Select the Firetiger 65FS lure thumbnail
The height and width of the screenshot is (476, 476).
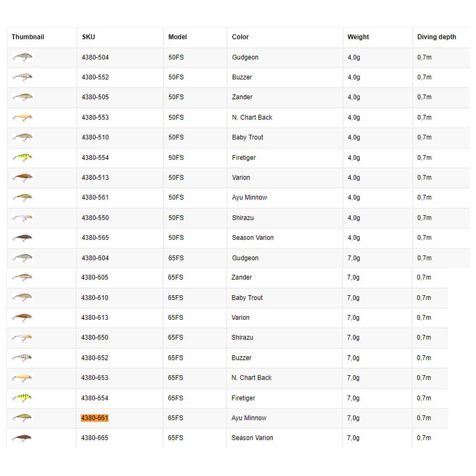[x=22, y=398]
